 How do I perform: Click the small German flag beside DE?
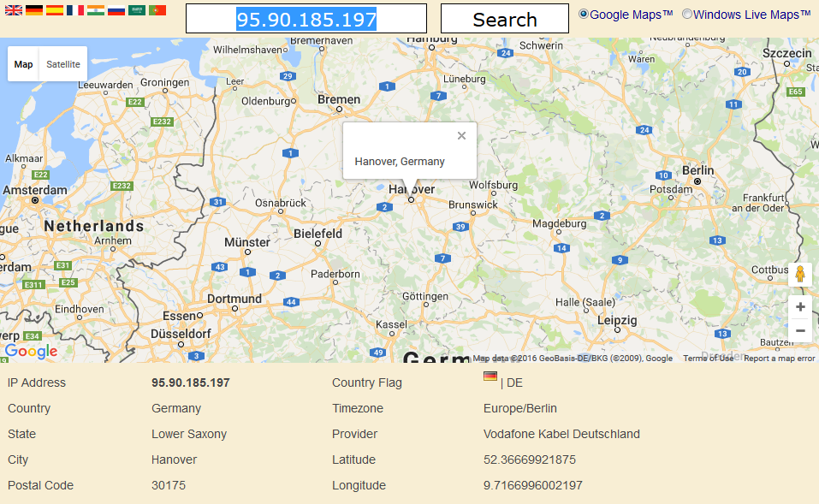490,376
